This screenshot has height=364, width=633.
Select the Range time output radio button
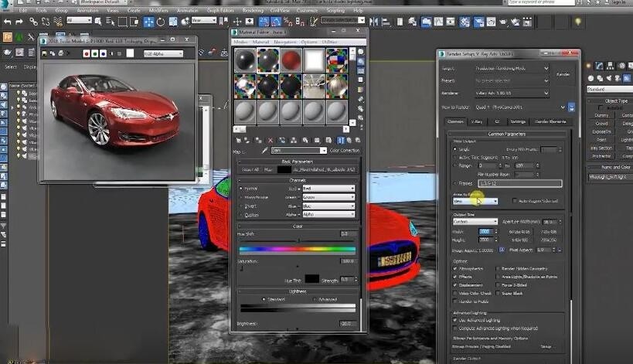pyautogui.click(x=455, y=165)
